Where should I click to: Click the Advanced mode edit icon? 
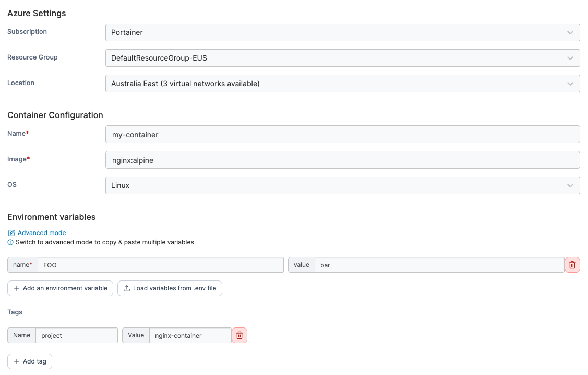pos(11,233)
